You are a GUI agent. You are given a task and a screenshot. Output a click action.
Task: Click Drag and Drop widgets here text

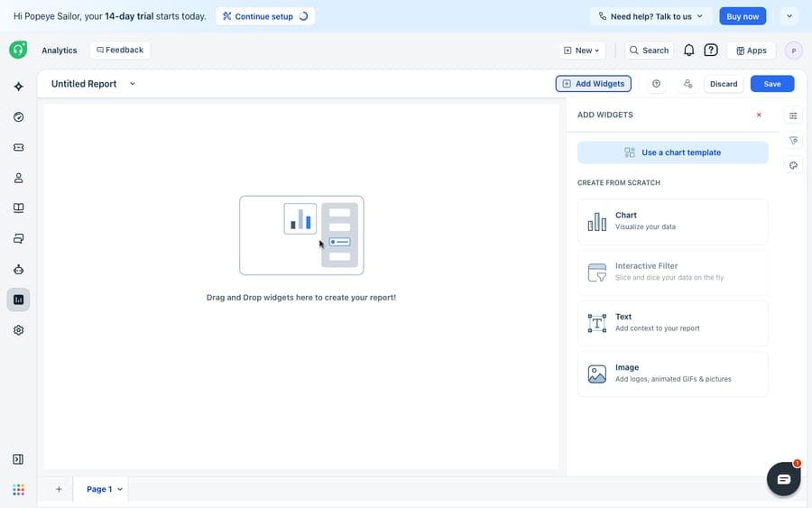pyautogui.click(x=301, y=298)
